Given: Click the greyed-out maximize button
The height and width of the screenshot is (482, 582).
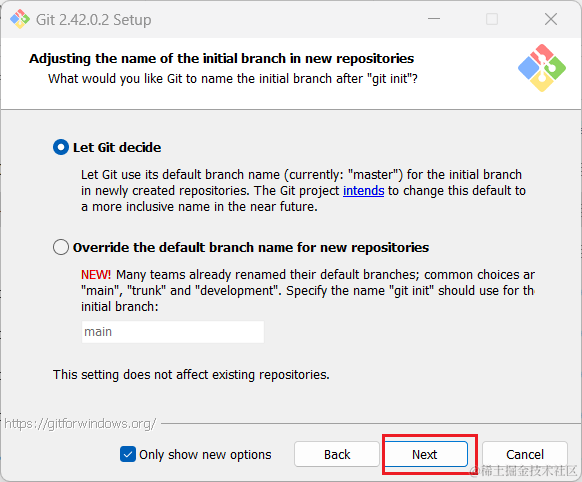Looking at the screenshot, I should (492, 19).
